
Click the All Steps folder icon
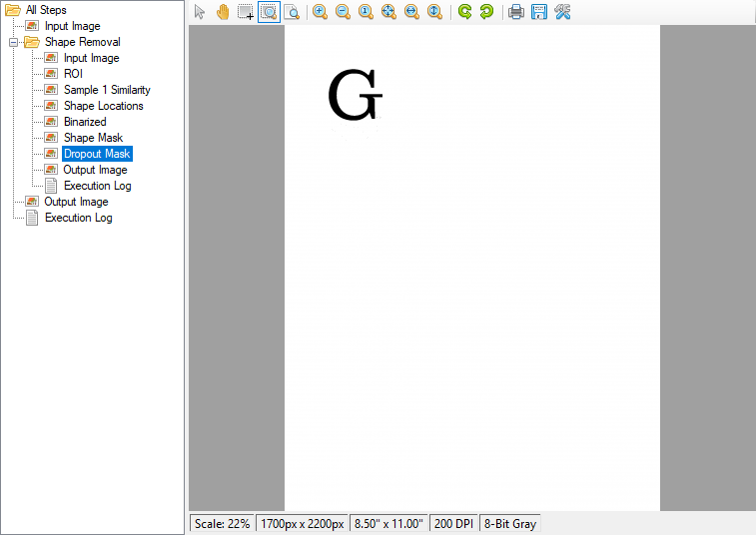tap(13, 10)
